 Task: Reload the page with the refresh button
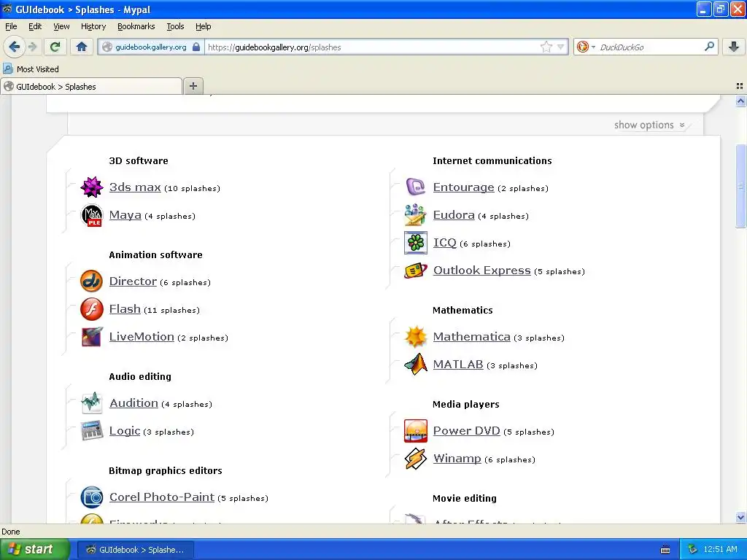point(55,47)
